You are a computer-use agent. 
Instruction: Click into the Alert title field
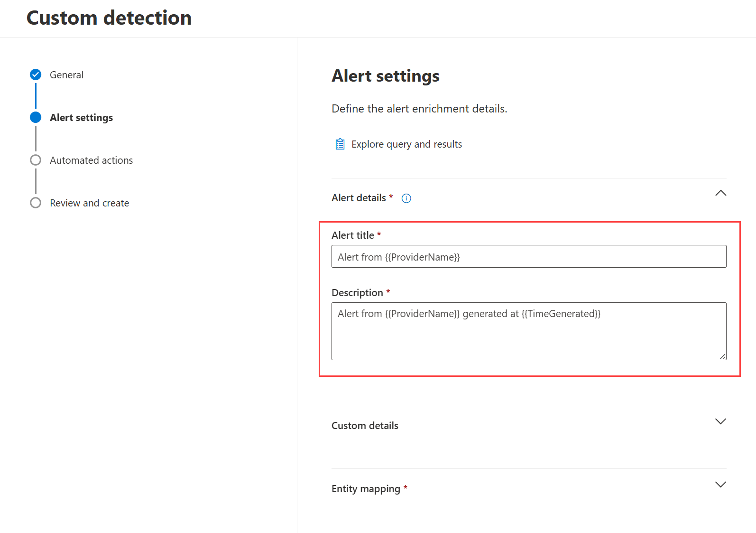[x=529, y=257]
